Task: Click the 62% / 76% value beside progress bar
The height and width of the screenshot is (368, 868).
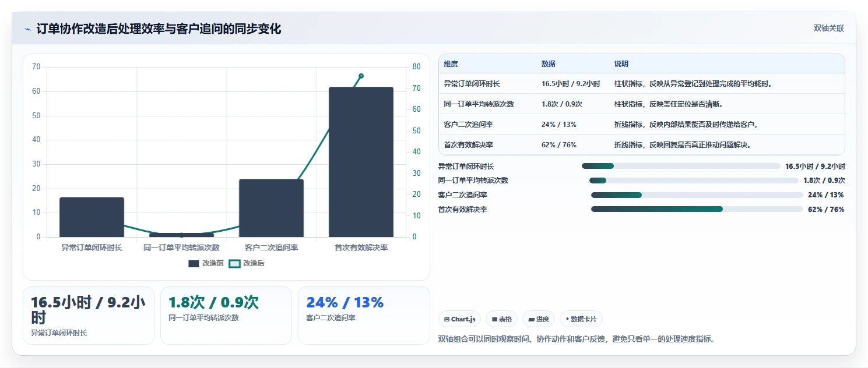Action: [826, 210]
